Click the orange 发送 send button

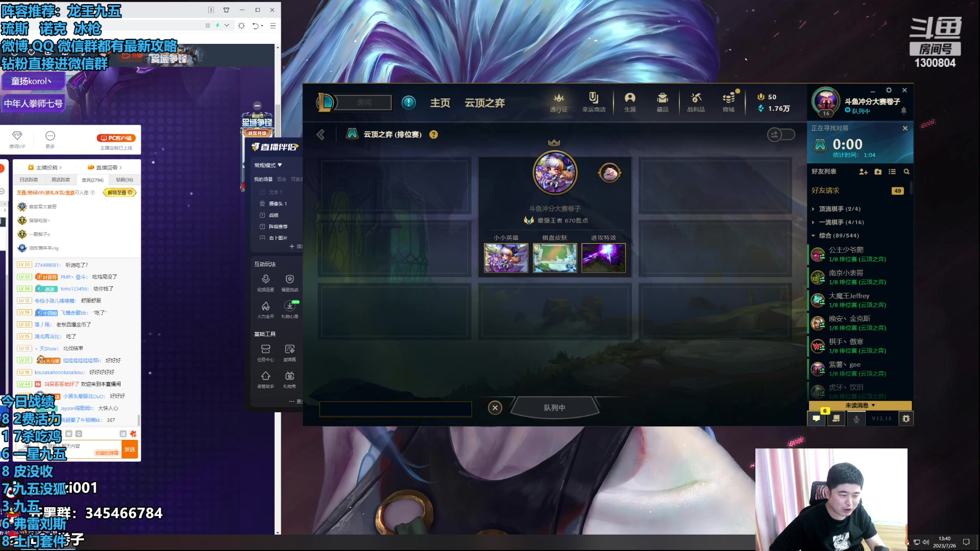click(130, 449)
